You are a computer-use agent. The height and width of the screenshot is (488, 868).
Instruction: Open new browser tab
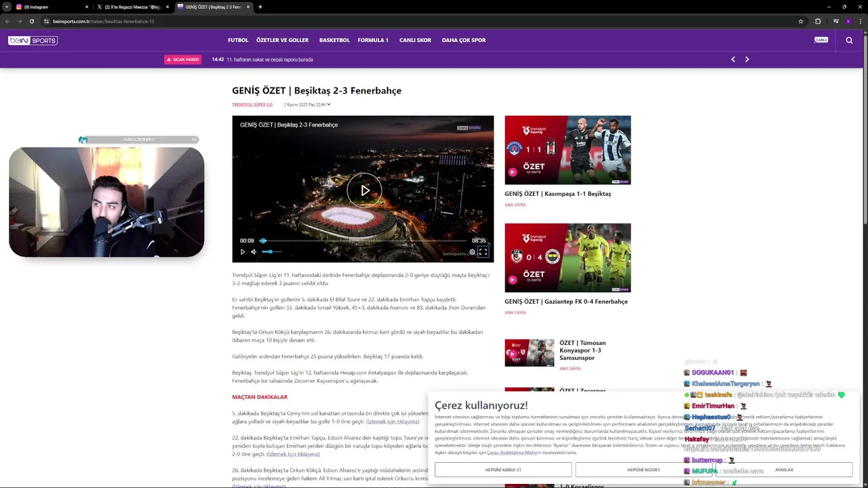pos(260,7)
